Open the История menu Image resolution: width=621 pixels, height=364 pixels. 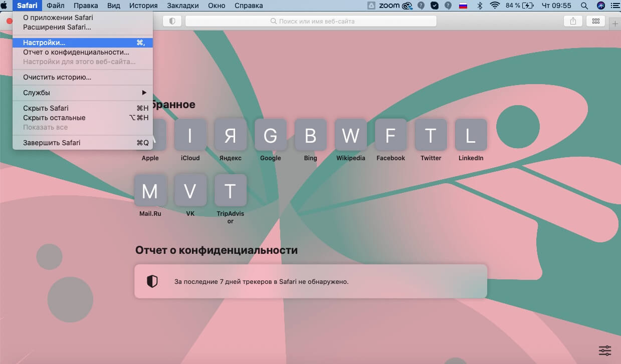(143, 6)
